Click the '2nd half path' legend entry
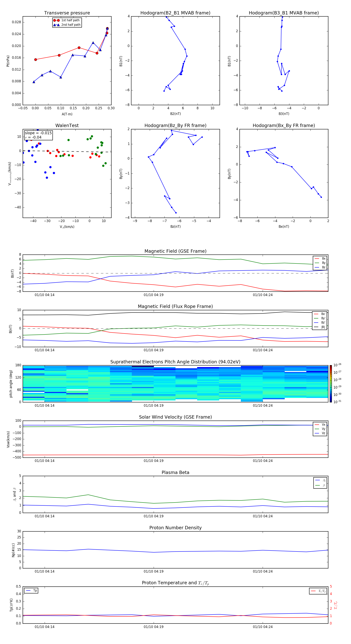Screen dimensions: 351x644 point(67,25)
